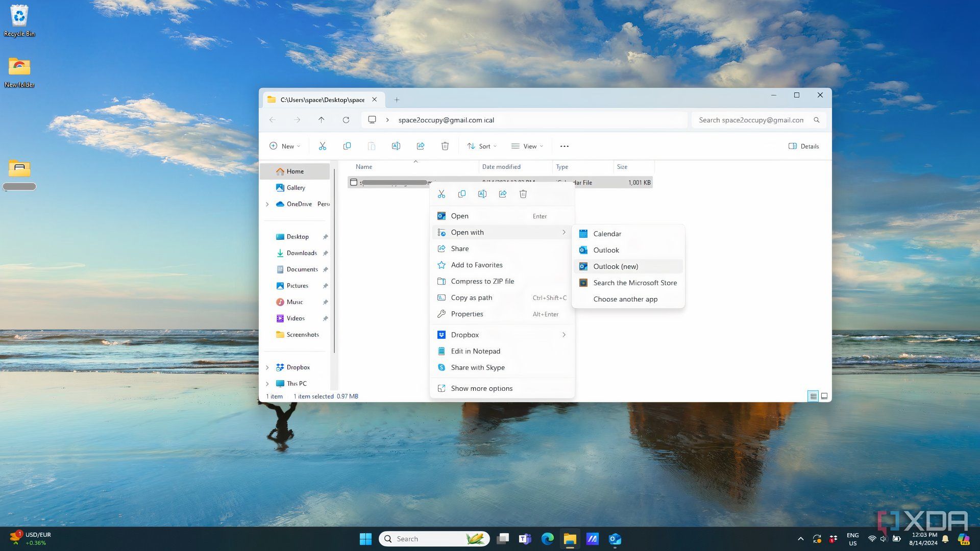Click the Share icon in context menu

point(503,194)
